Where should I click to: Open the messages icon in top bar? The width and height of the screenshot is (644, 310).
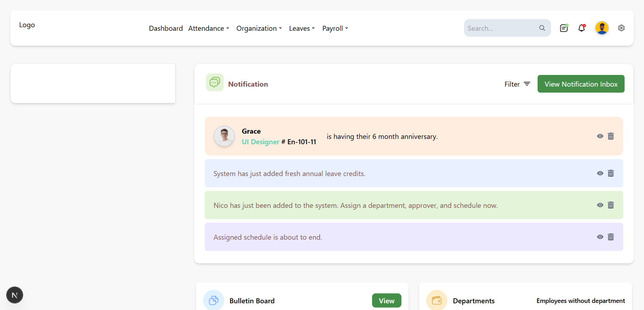[x=564, y=28]
